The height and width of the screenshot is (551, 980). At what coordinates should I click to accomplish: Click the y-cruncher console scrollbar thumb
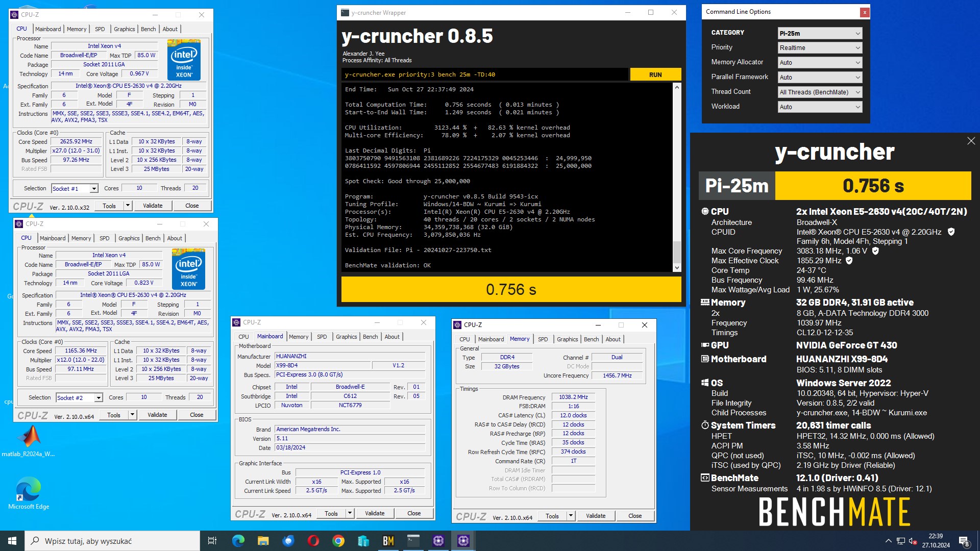[677, 252]
